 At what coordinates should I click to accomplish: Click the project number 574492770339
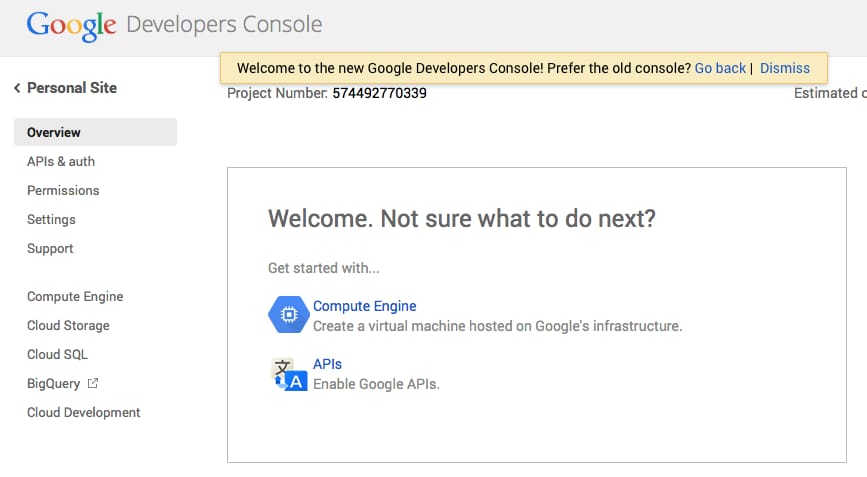(x=379, y=93)
